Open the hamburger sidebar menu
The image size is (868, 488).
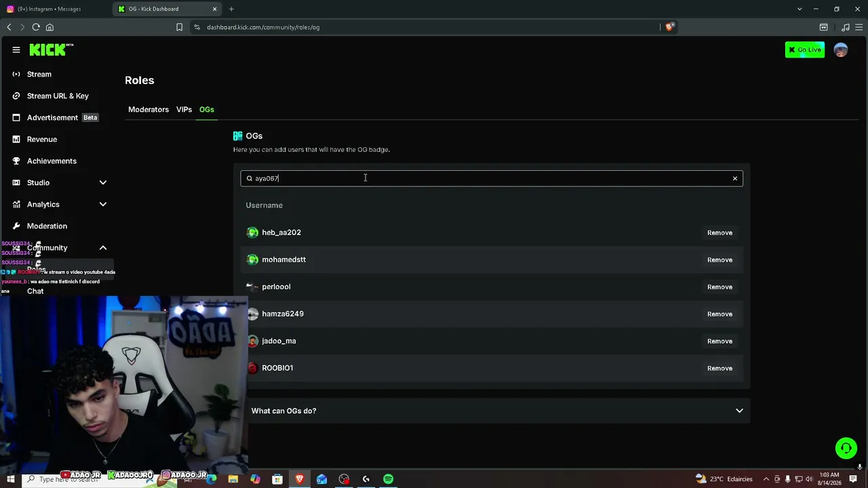(16, 49)
